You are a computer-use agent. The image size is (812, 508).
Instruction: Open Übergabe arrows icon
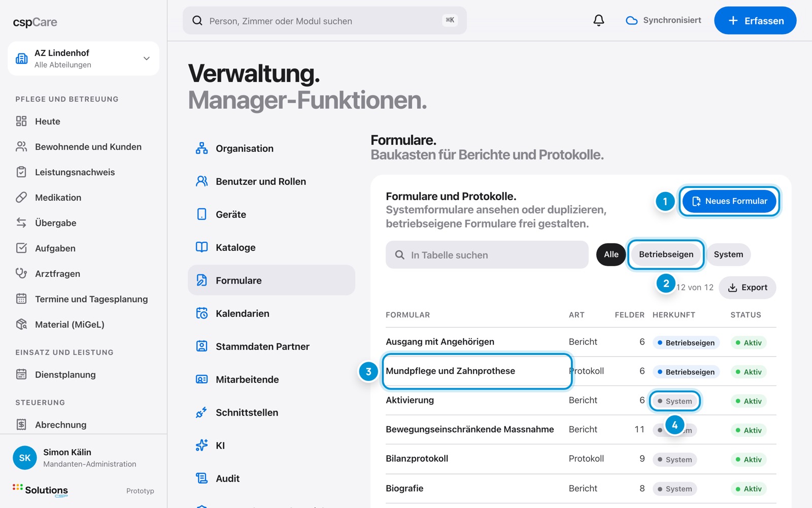tap(21, 223)
